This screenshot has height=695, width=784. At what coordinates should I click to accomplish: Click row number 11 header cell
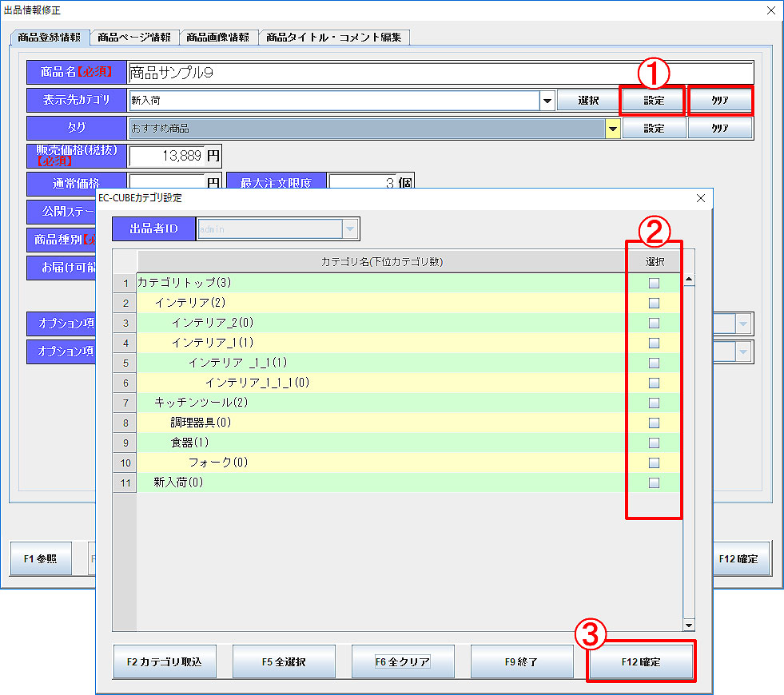pos(125,483)
